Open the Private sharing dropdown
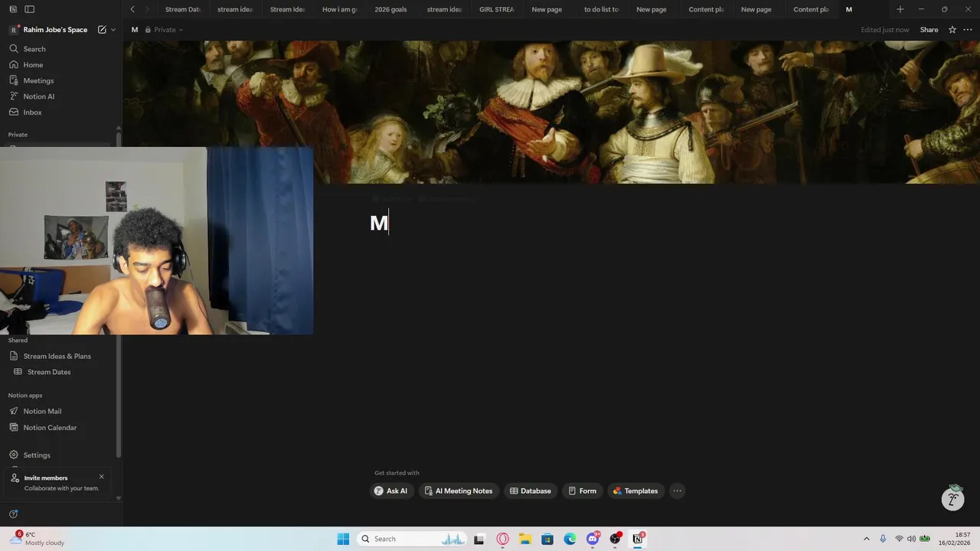This screenshot has width=980, height=551. coord(163,30)
